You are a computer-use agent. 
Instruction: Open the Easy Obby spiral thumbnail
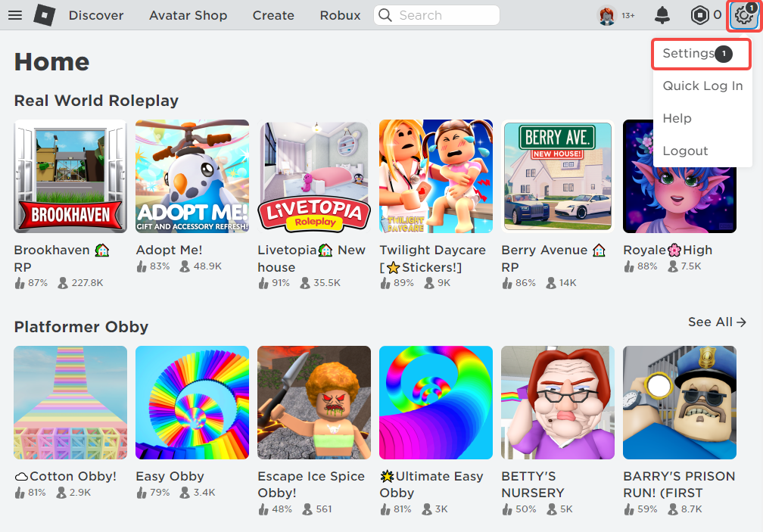pos(192,402)
